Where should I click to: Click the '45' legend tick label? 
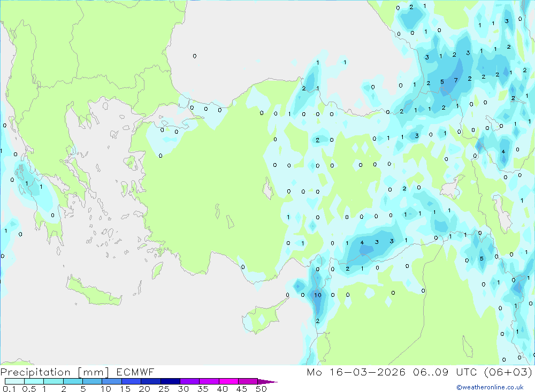(242, 389)
